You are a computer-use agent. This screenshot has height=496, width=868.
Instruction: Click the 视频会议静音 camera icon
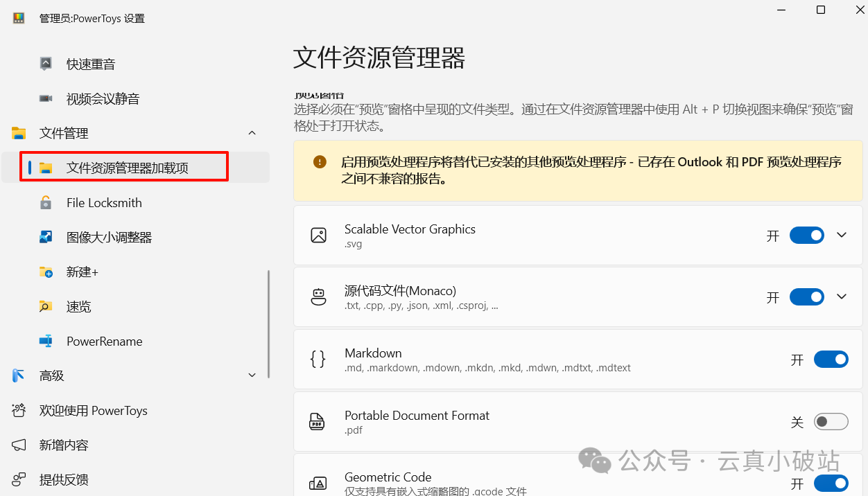[46, 98]
